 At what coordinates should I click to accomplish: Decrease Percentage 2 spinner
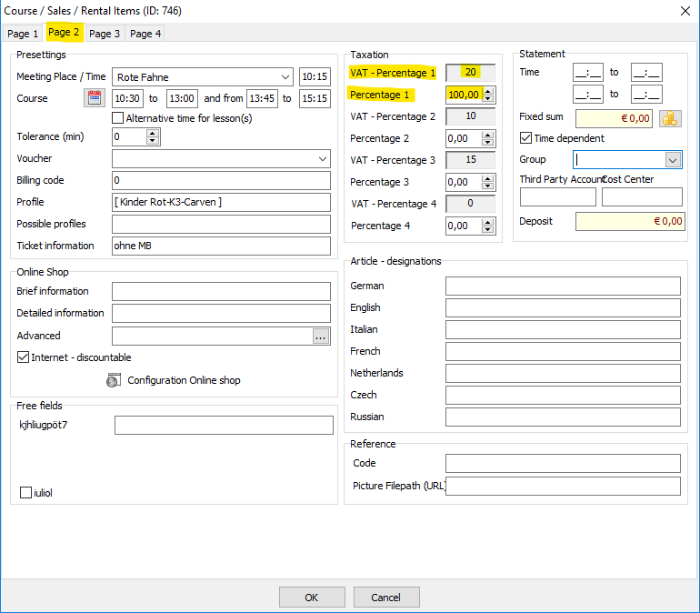488,143
